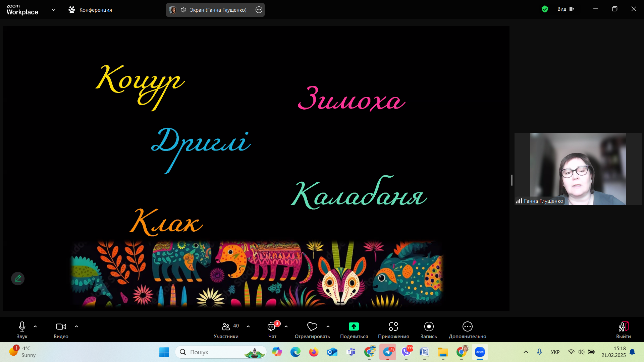Click the green annotation pencil icon
Image resolution: width=644 pixels, height=362 pixels.
(18, 279)
